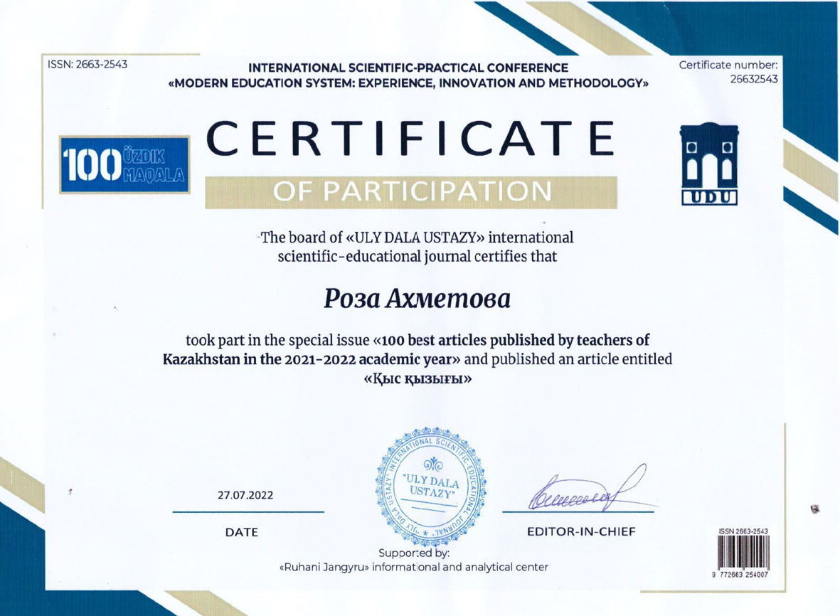Click the «Ruhani Jangyru» informational center line
The width and height of the screenshot is (840, 616).
coord(414,567)
